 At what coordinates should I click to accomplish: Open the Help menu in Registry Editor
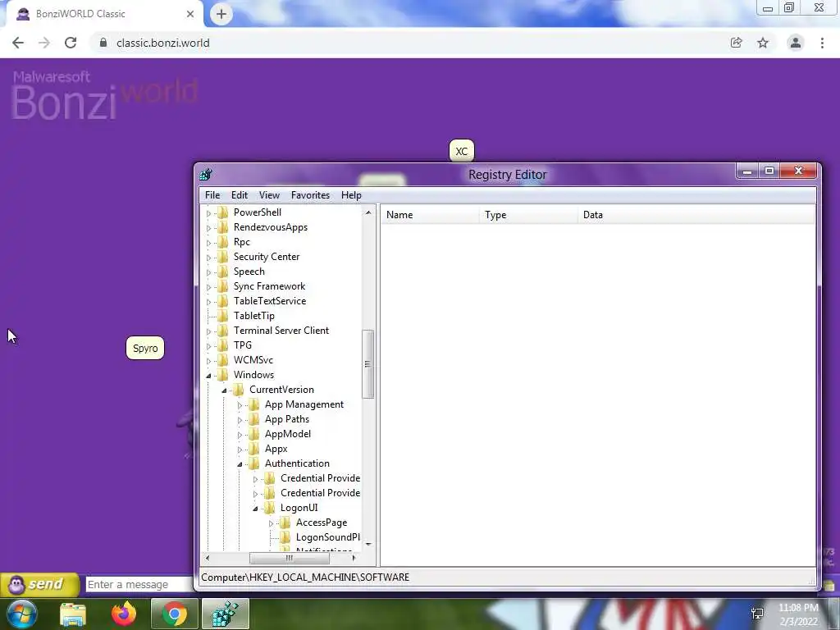point(351,195)
